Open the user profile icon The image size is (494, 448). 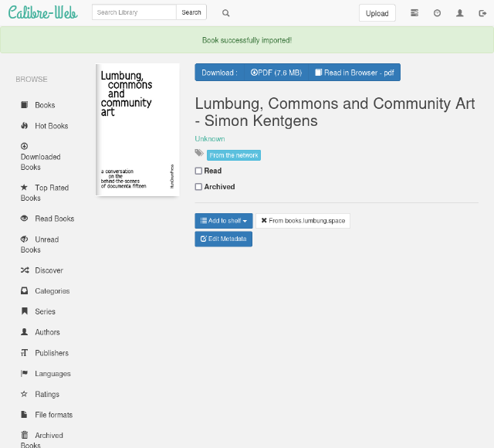click(460, 13)
